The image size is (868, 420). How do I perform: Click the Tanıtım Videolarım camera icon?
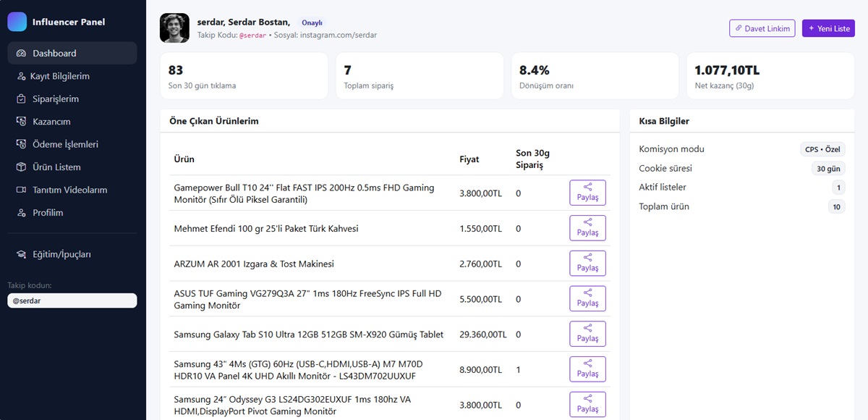pyautogui.click(x=21, y=190)
